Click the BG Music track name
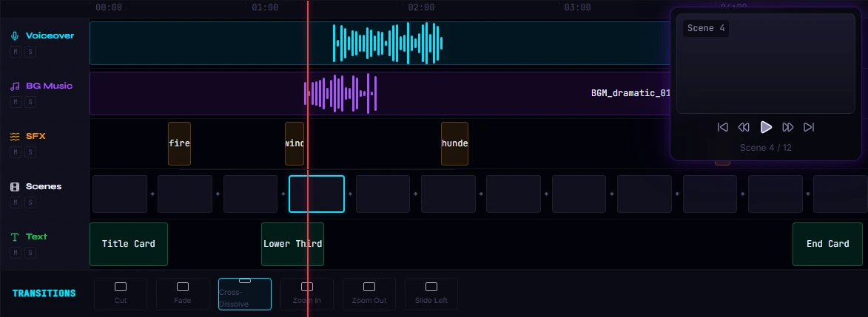 pyautogui.click(x=50, y=86)
